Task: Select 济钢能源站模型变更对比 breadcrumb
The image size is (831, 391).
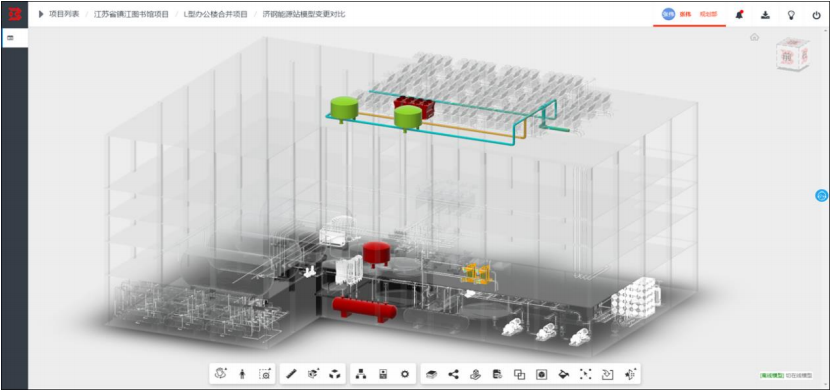Action: coord(304,14)
